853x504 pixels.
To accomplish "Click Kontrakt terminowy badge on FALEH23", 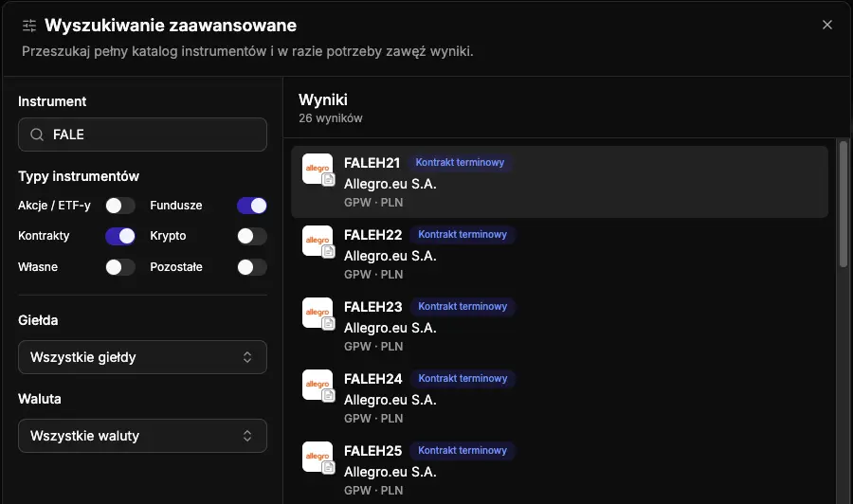I will 463,307.
